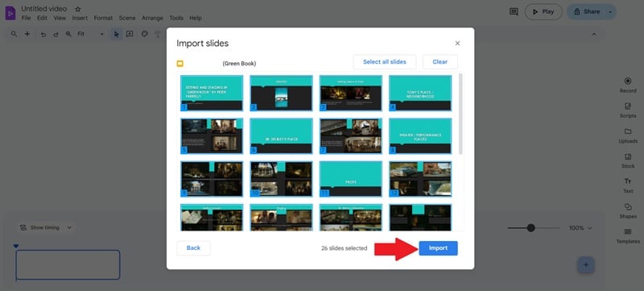Open the 100% timeline zoom dropdown
Viewport: 644px width, 291px height.
coord(580,227)
